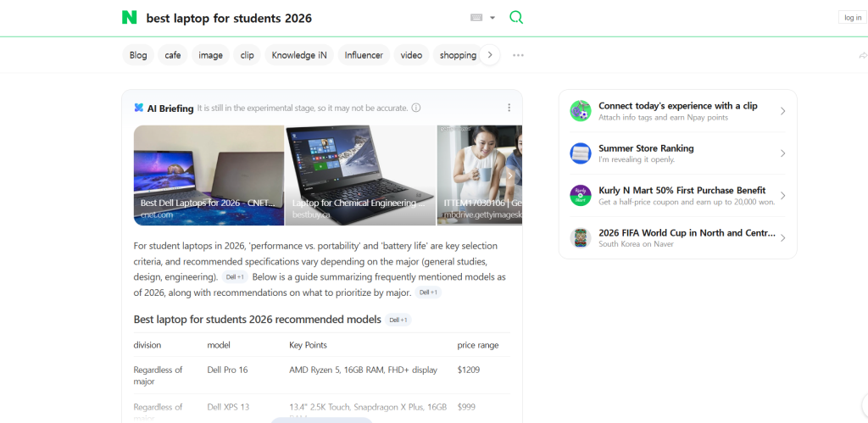Open Best Dell Laptops for 2026 CNET thumbnail

click(209, 175)
